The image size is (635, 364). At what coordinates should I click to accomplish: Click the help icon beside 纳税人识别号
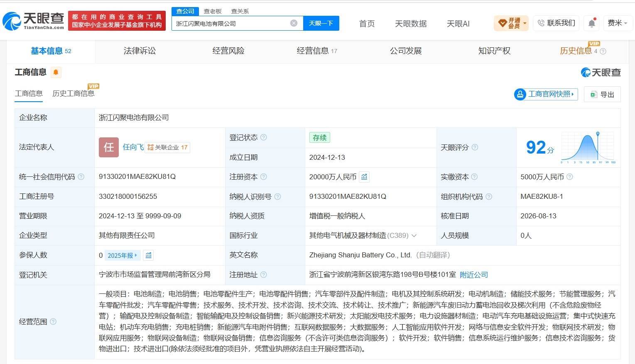277,197
